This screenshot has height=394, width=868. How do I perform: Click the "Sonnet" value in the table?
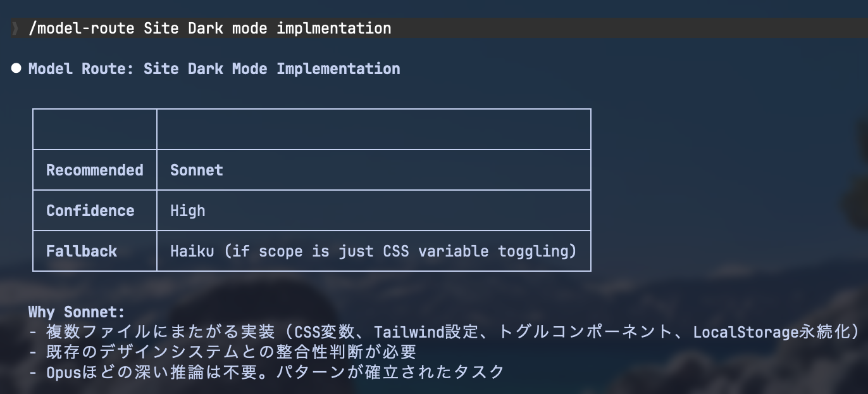197,170
